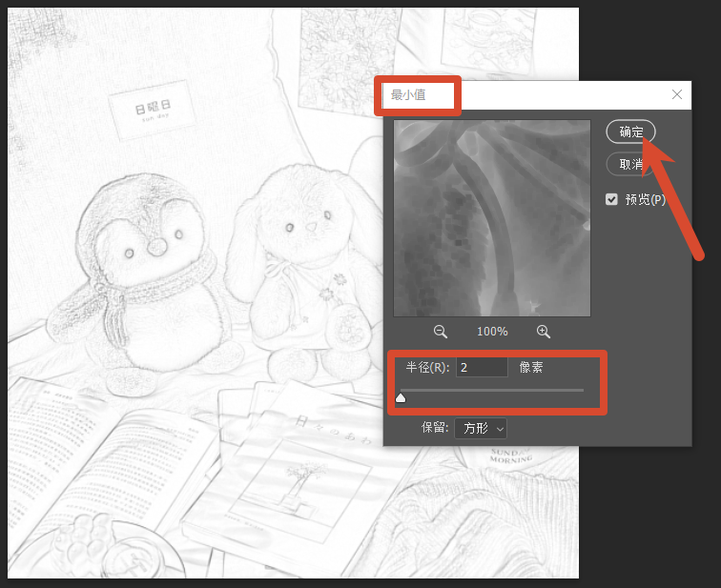Confirm the filter with 确定 button
This screenshot has height=588, width=721.
(x=631, y=132)
